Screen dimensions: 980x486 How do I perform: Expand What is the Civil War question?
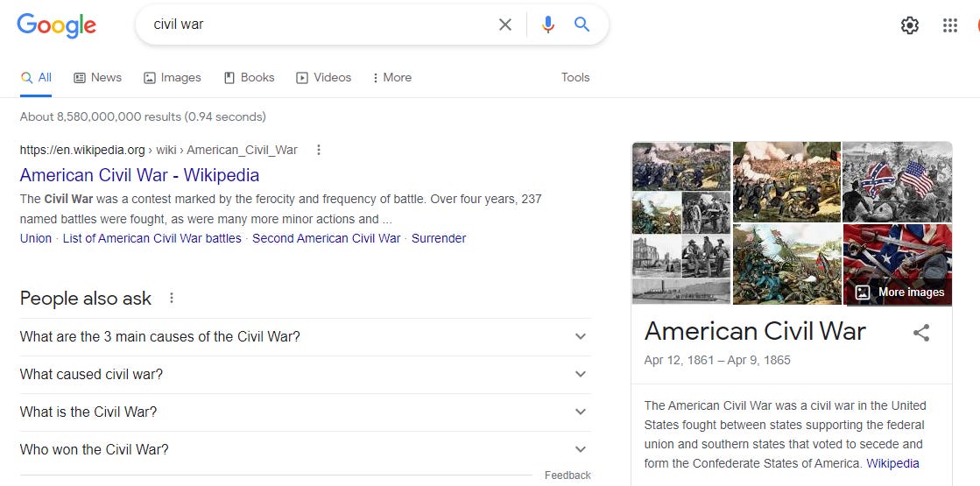[305, 412]
